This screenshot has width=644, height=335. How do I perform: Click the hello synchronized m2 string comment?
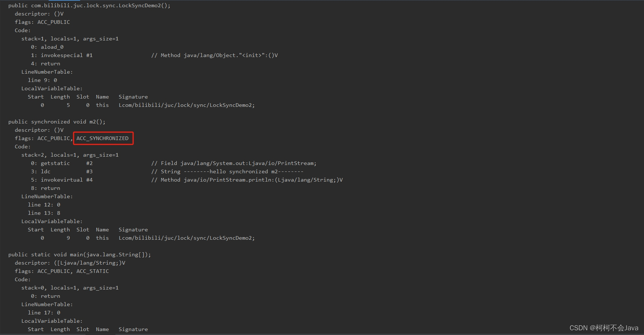click(x=227, y=171)
